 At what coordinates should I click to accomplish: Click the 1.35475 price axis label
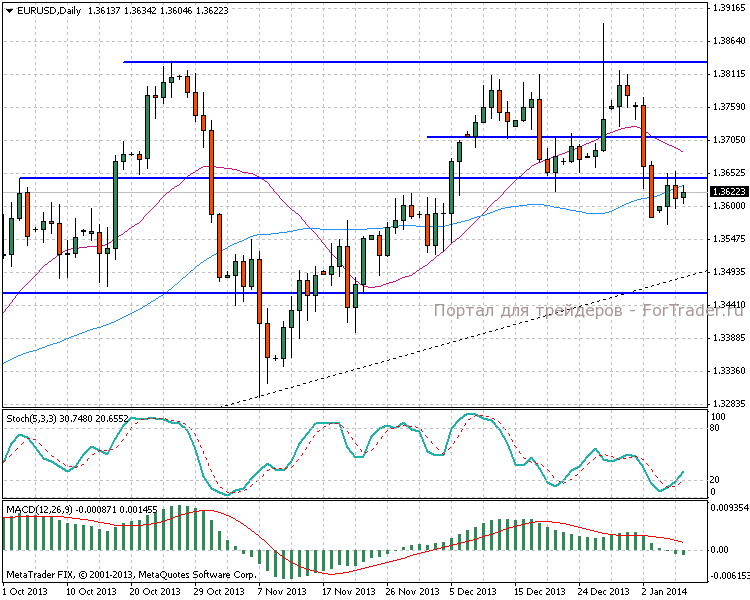[729, 239]
